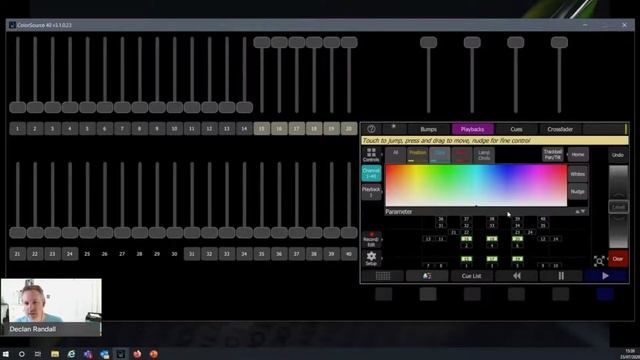
Task: Click the highlight magnifier icon beside Clear
Action: click(x=599, y=260)
